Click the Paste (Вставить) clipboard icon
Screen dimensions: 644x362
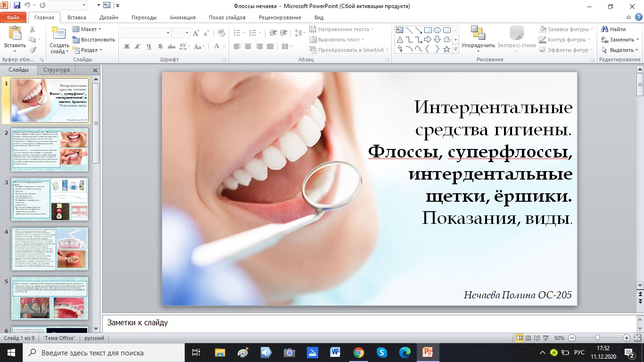coord(15,34)
